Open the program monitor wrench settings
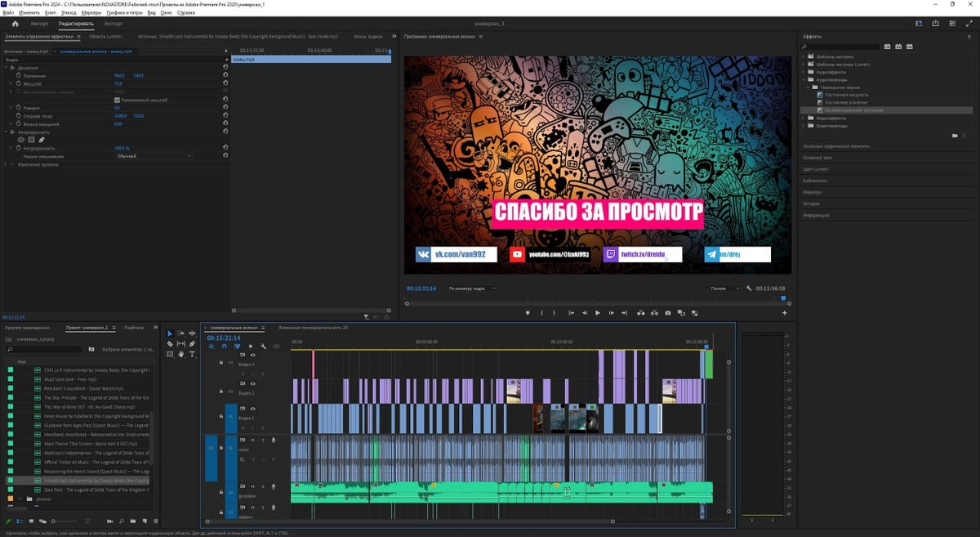980x537 pixels. click(748, 289)
